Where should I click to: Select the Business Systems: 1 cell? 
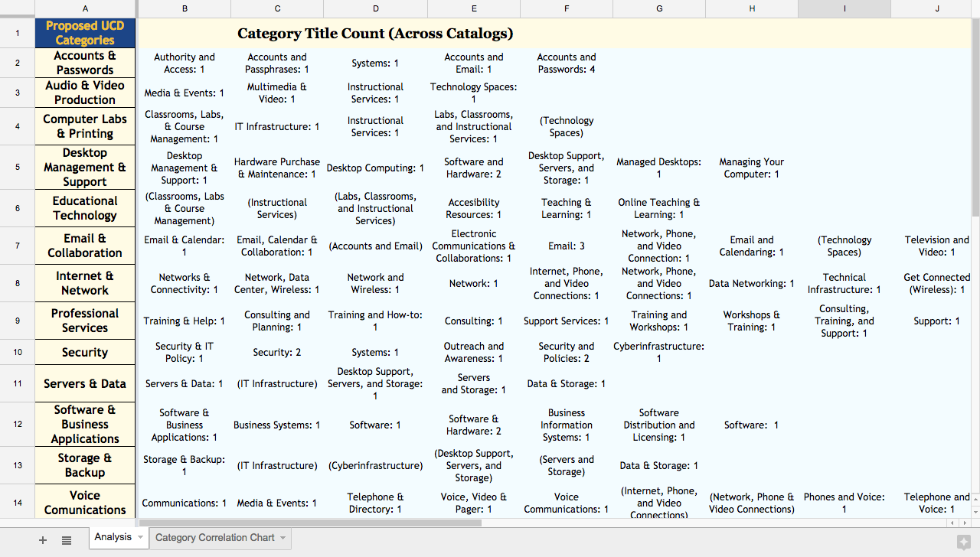pyautogui.click(x=277, y=425)
